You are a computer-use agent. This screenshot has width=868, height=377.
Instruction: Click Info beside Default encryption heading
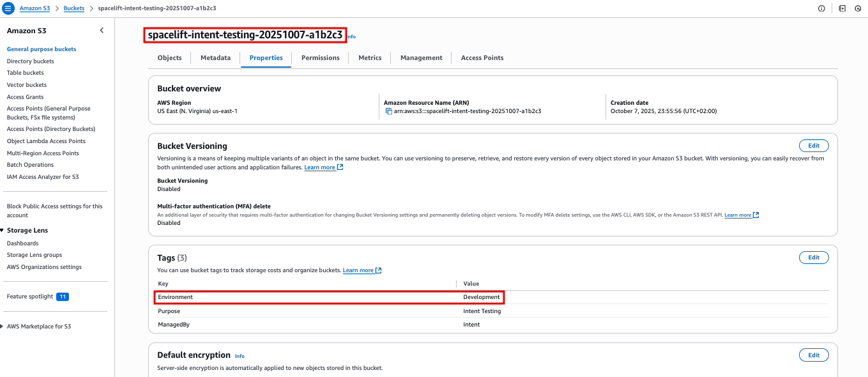pyautogui.click(x=240, y=356)
